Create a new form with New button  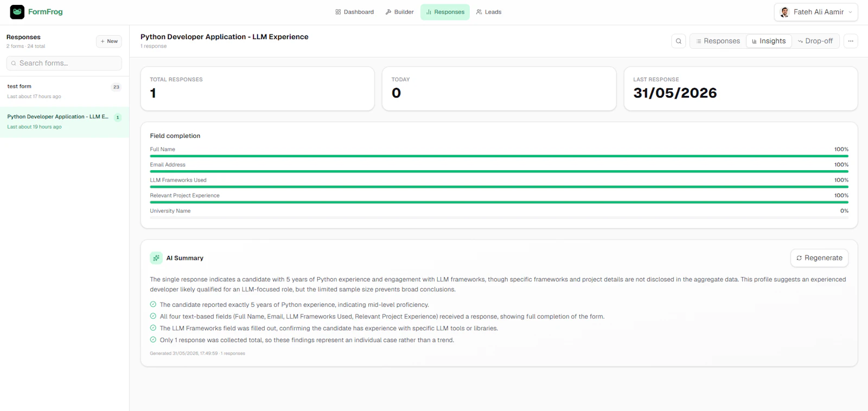click(x=109, y=41)
